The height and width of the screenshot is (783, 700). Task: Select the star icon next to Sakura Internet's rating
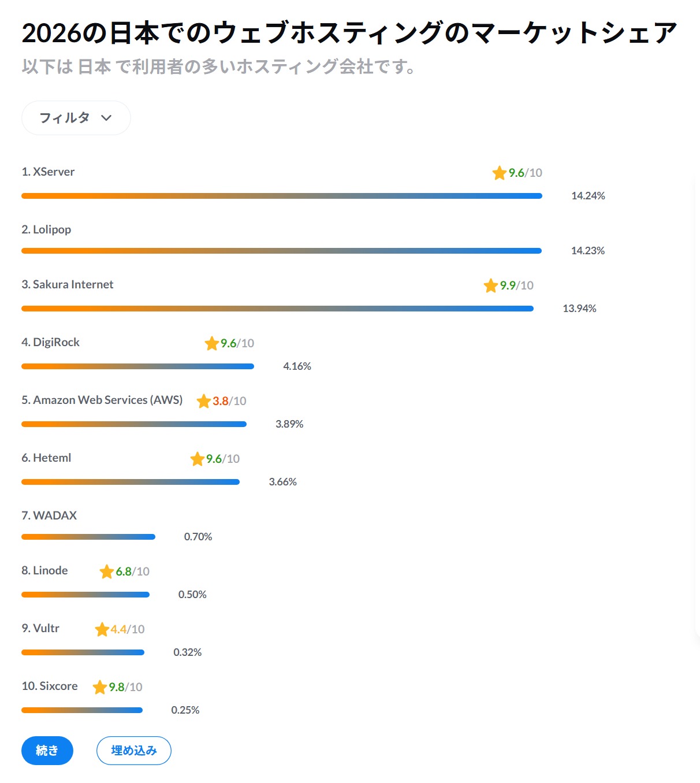pyautogui.click(x=491, y=285)
